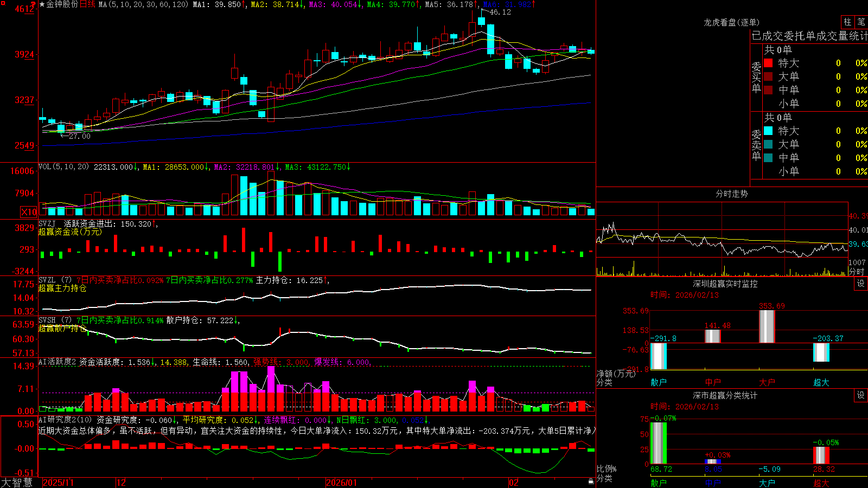Open 设 settings for 深市超赢分类统计
The height and width of the screenshot is (488, 868).
(x=861, y=395)
